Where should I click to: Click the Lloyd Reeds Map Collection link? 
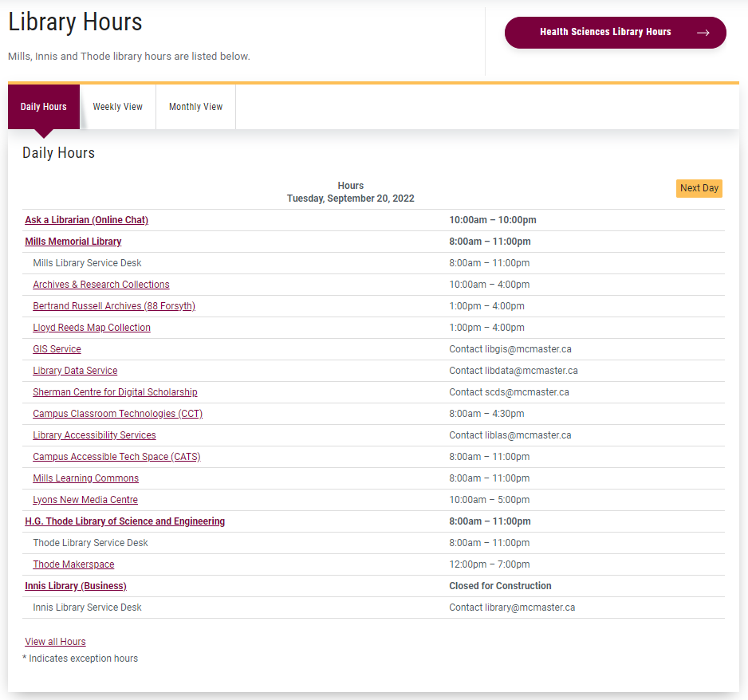coord(92,327)
